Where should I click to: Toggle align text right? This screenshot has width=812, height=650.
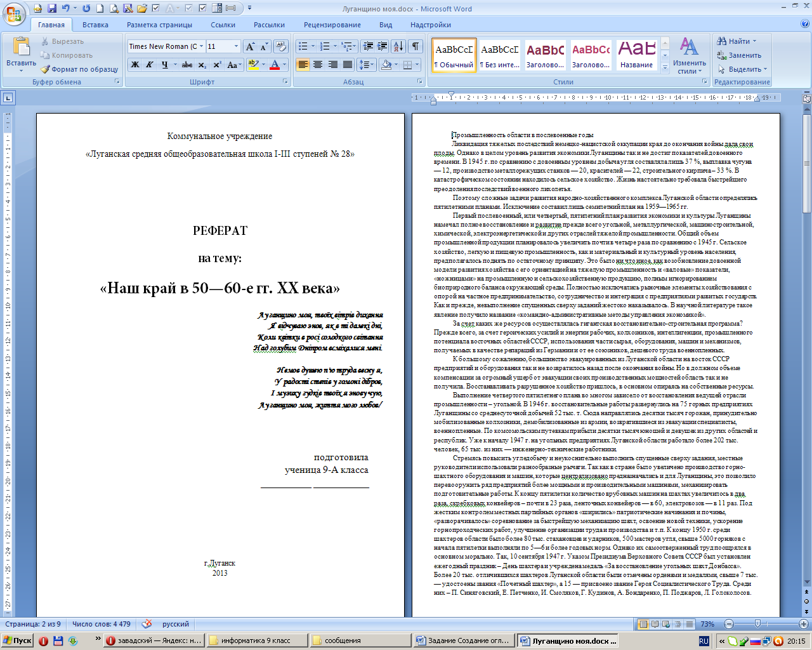(332, 65)
